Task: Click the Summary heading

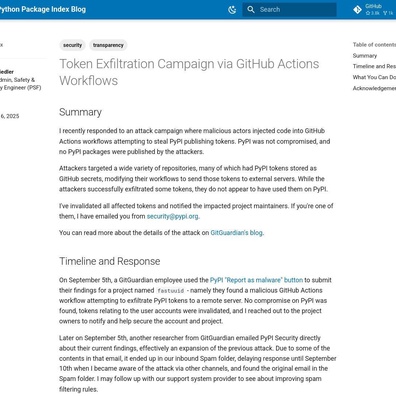Action: (80, 112)
